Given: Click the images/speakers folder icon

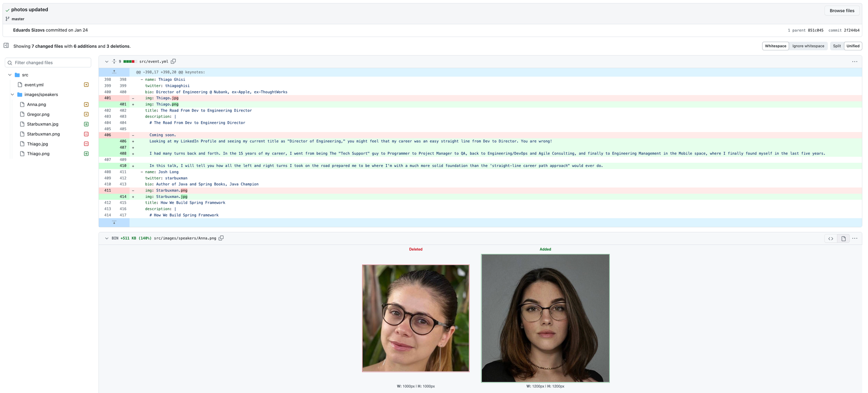Looking at the screenshot, I should tap(20, 95).
